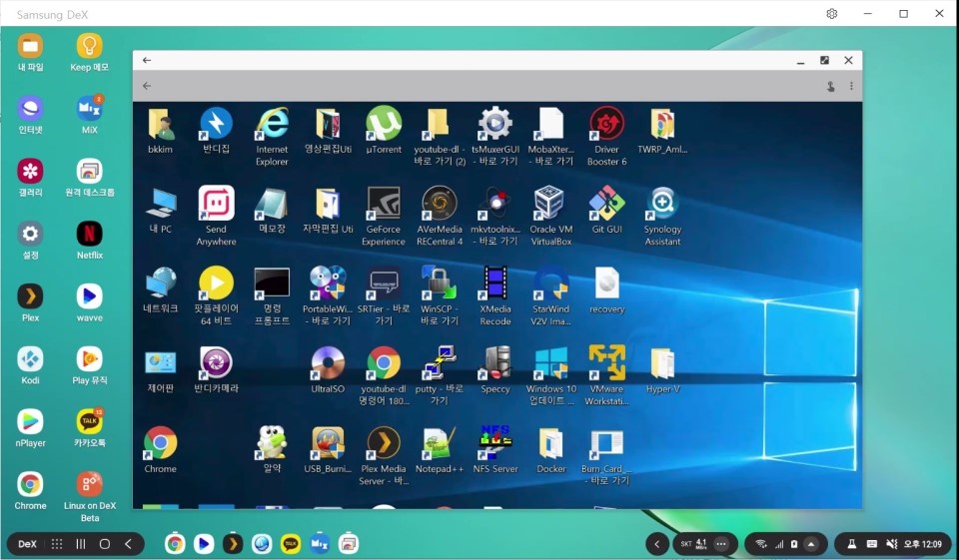This screenshot has width=959, height=560.
Task: Show recent apps from DeX taskbar
Action: tap(81, 543)
